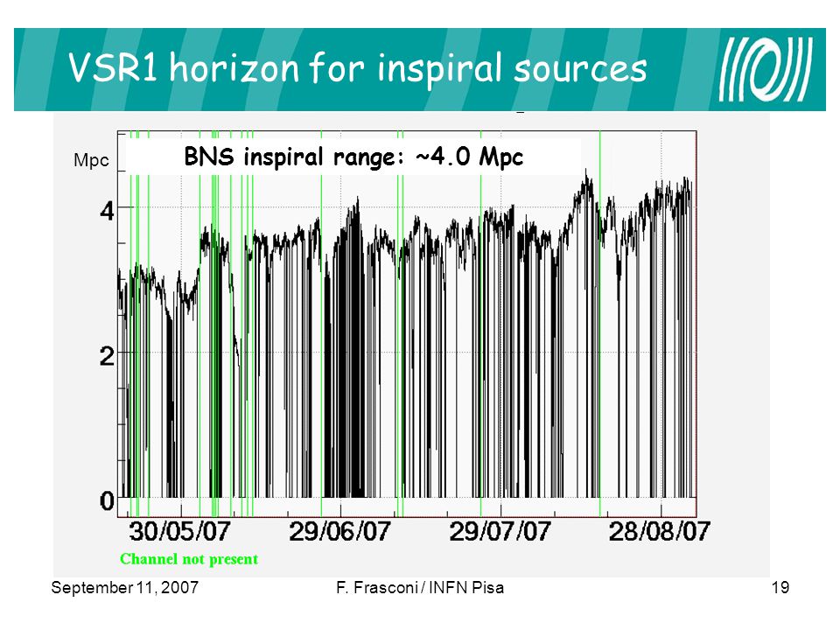Click the footer date 'September 11, 2007'

click(x=125, y=588)
